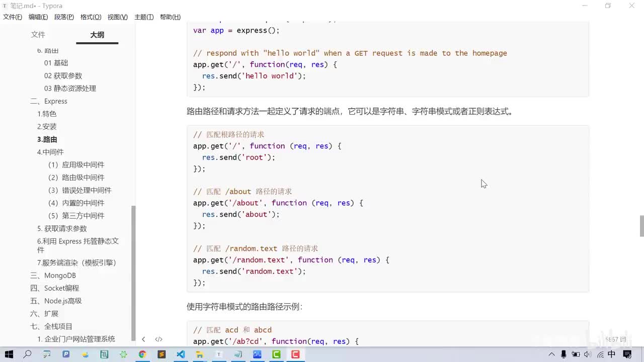The height and width of the screenshot is (362, 644).
Task: Switch sidebar to the 大纲 tab
Action: (97, 35)
